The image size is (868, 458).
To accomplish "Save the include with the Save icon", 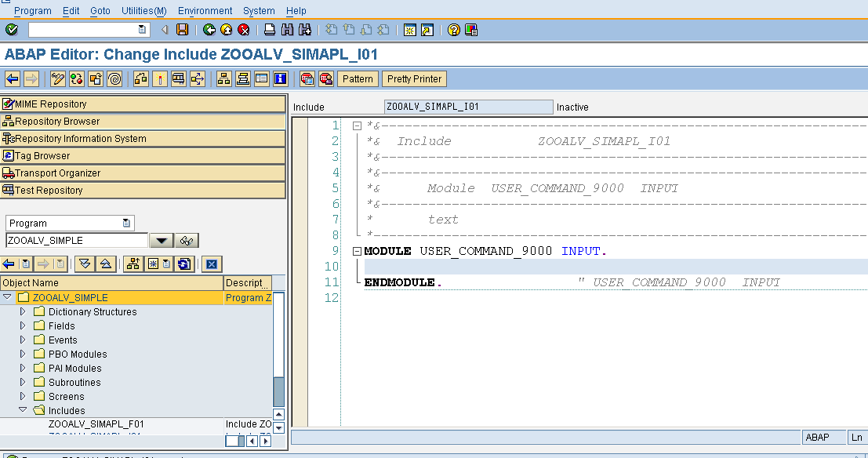I will [181, 29].
